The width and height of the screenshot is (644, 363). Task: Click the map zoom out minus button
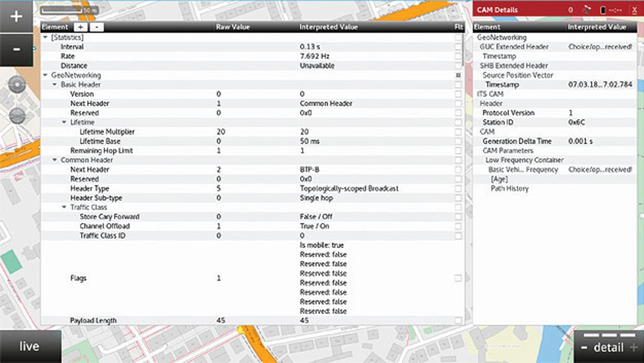[x=16, y=49]
